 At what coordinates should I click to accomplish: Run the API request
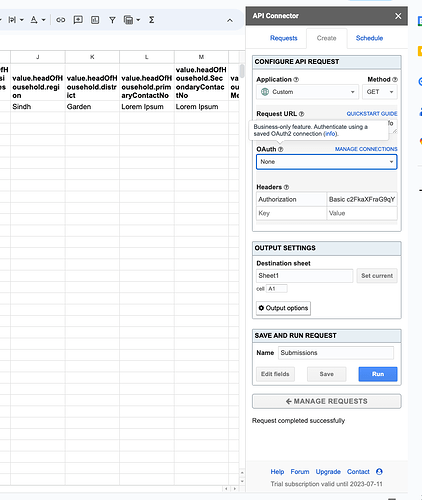pos(378,374)
